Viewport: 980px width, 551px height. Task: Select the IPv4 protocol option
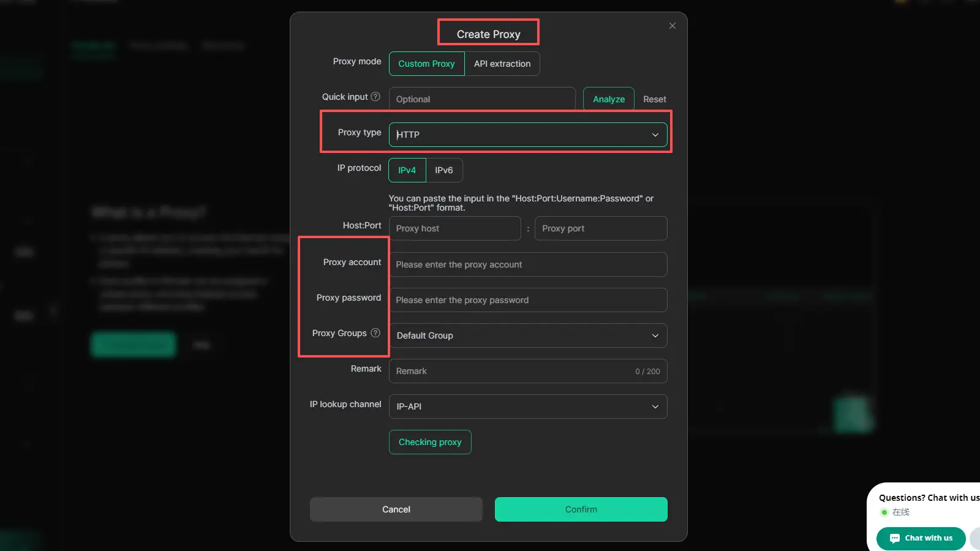pyautogui.click(x=407, y=170)
